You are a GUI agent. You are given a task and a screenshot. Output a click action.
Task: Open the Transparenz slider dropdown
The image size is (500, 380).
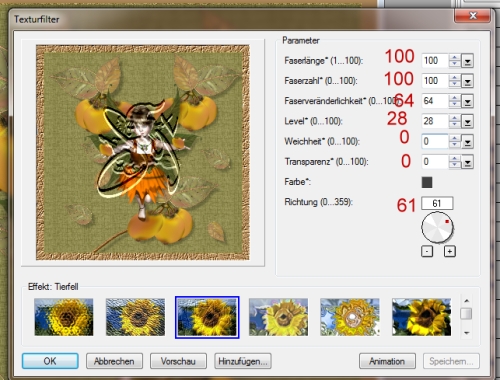(x=467, y=162)
